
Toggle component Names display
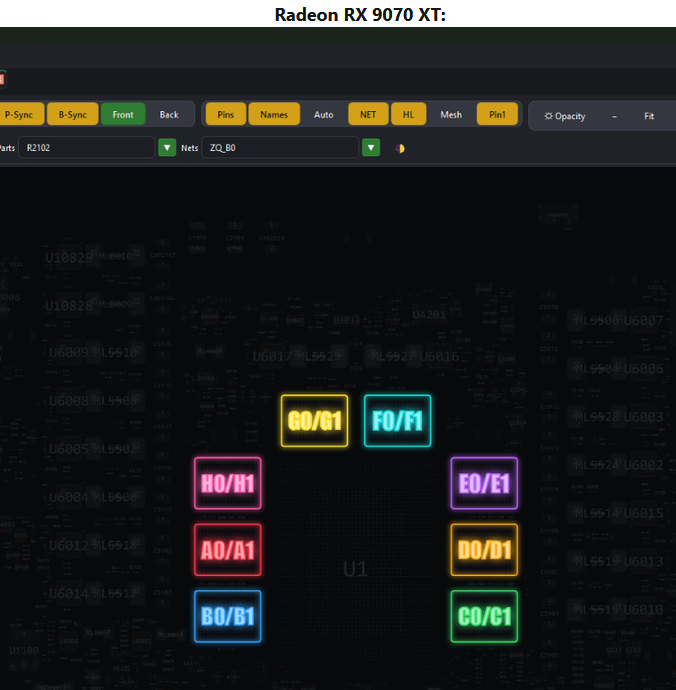(x=274, y=114)
